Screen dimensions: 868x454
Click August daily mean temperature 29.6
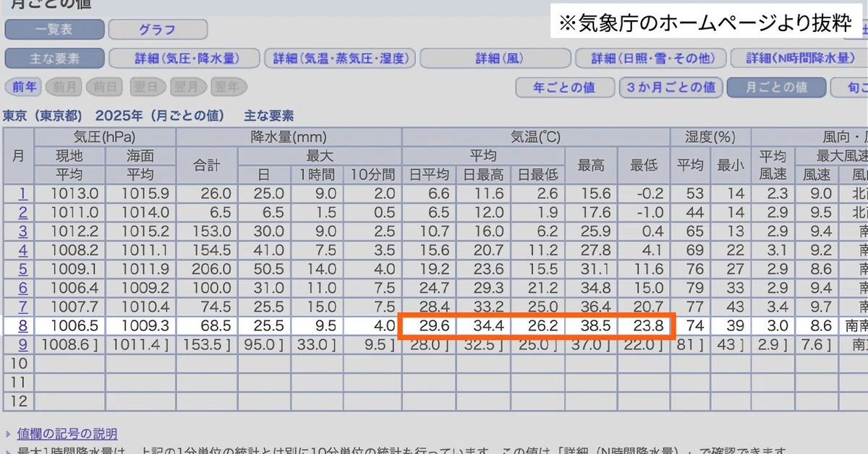coord(435,325)
